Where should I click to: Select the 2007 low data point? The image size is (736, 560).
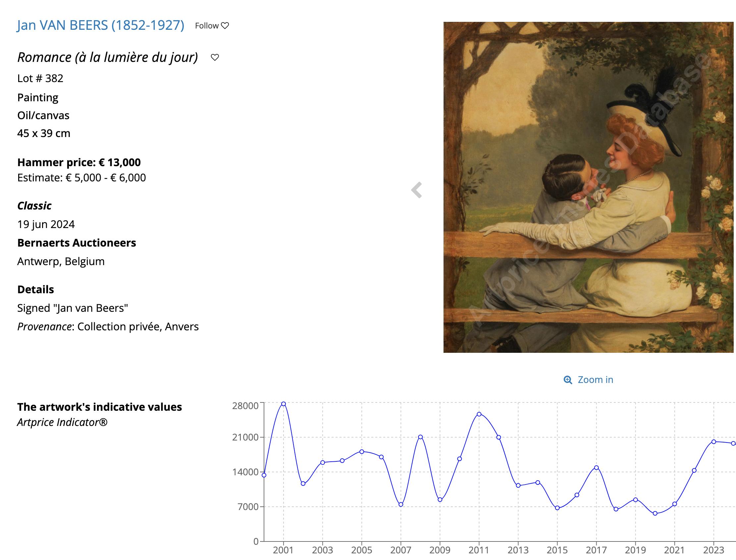[x=401, y=504]
